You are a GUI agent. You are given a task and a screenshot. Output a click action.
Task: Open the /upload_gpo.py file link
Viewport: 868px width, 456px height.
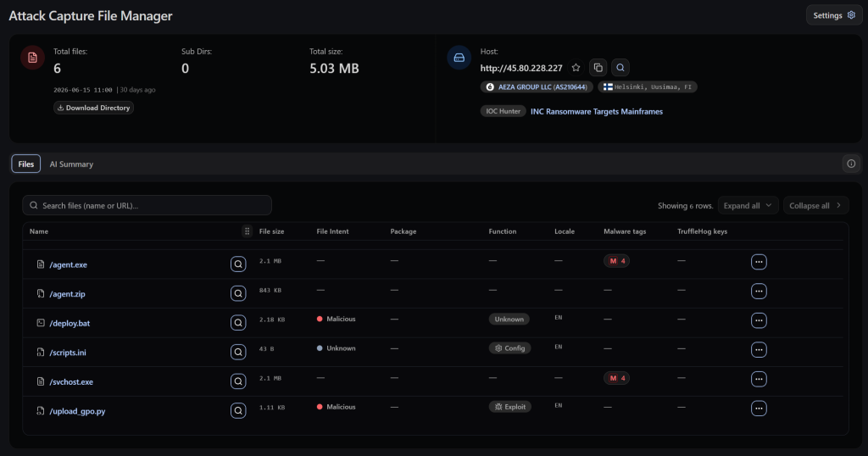pos(77,411)
